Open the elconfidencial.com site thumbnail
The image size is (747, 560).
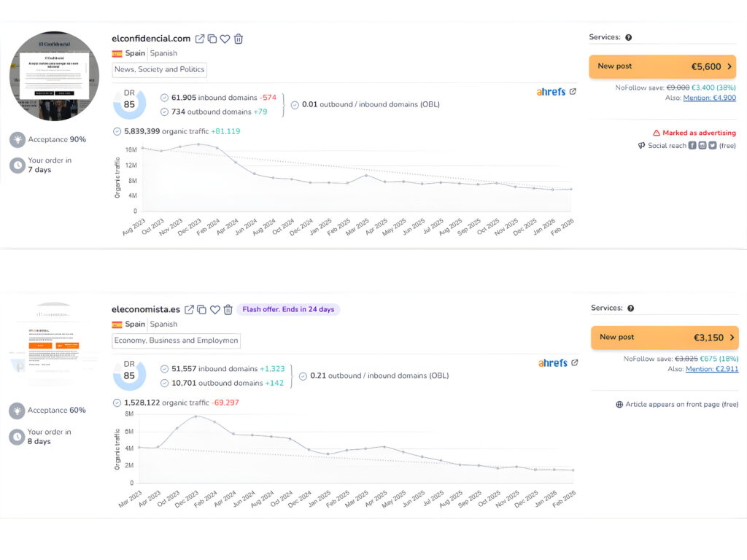point(53,76)
